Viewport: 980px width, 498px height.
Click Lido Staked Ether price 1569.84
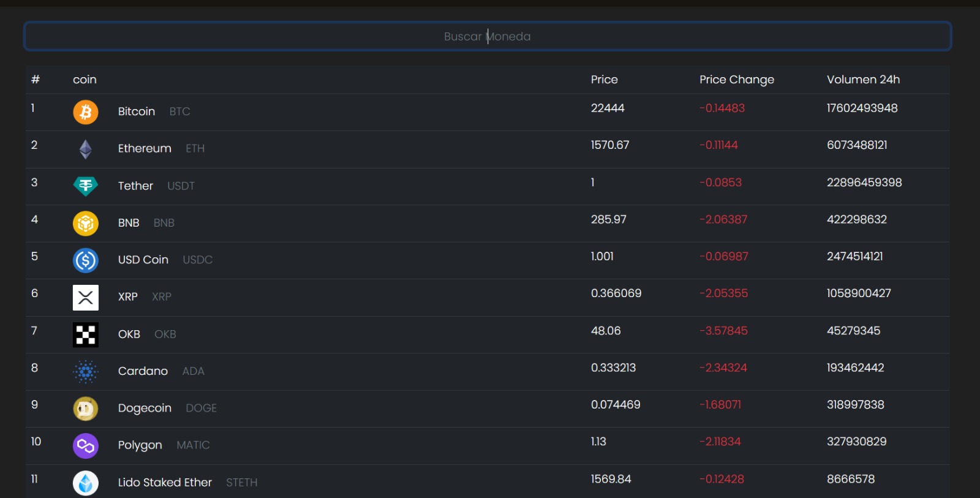coord(611,479)
